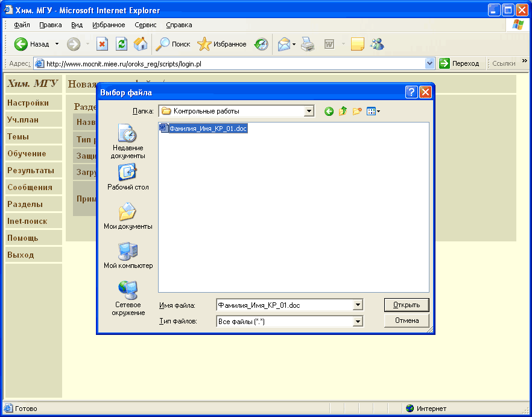Image resolution: width=532 pixels, height=417 pixels.
Task: Click in the Имя файла input field
Action: 284,305
